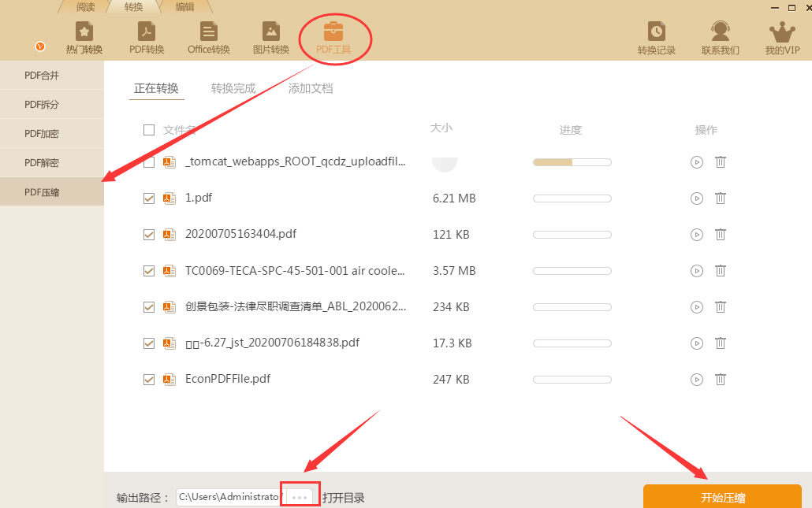This screenshot has width=812, height=508.
Task: Switch to the 转换 top tab
Action: (x=133, y=7)
